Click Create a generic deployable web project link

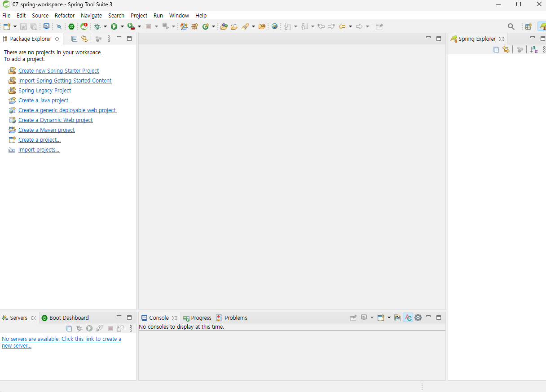click(x=68, y=110)
